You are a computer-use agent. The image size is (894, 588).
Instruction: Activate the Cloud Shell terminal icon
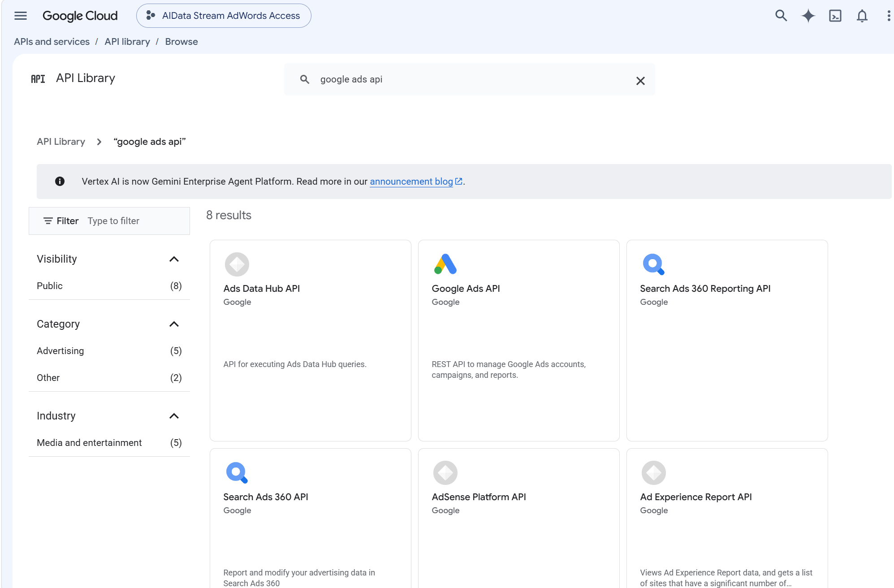[835, 16]
